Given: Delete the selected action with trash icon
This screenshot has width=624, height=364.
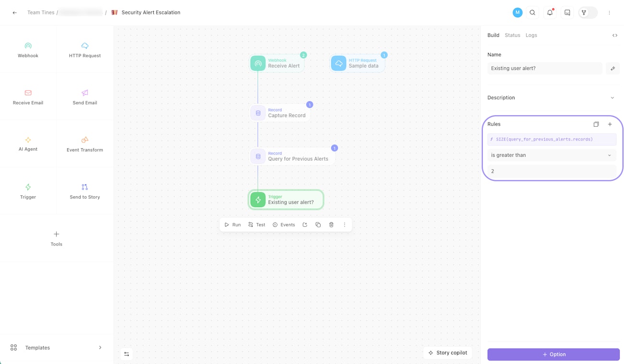Looking at the screenshot, I should pos(331,225).
